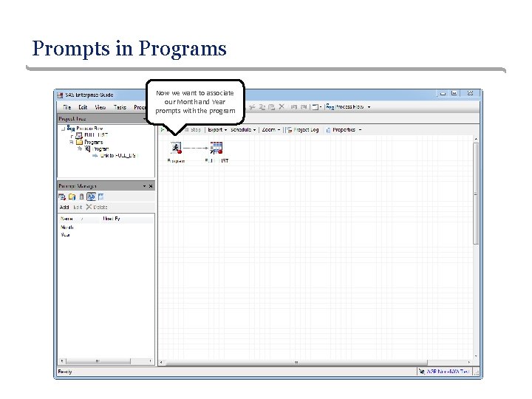532x399 pixels.
Task: Open the File menu
Action: [x=66, y=107]
